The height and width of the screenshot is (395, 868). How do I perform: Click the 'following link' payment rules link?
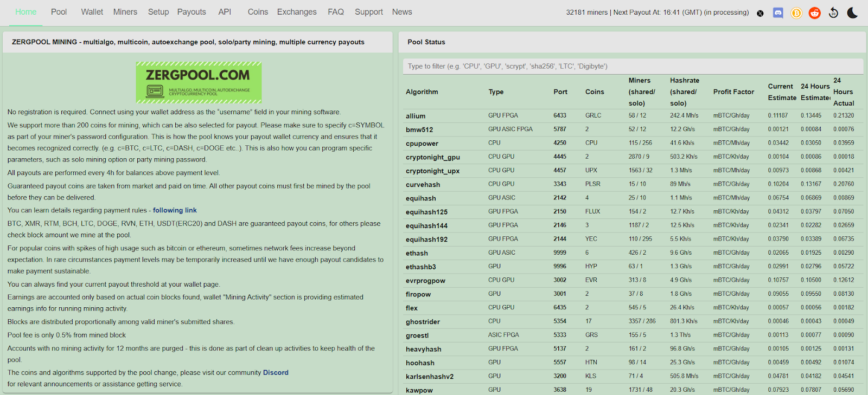tap(175, 210)
